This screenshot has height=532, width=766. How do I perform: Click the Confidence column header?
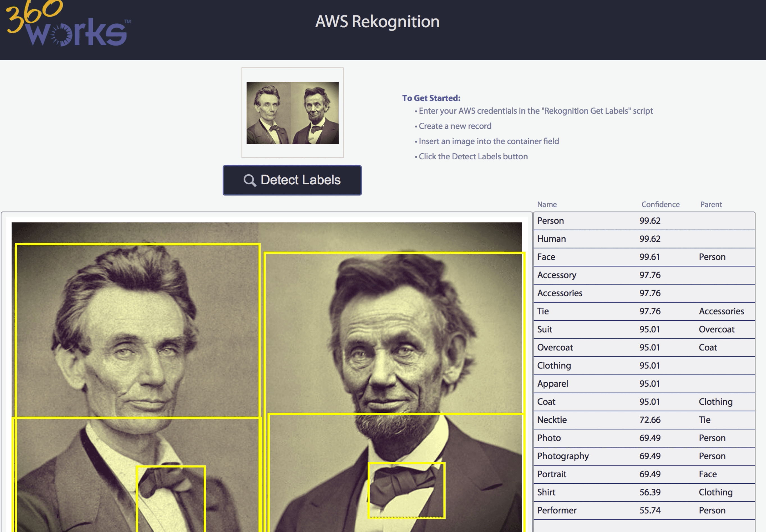tap(660, 204)
